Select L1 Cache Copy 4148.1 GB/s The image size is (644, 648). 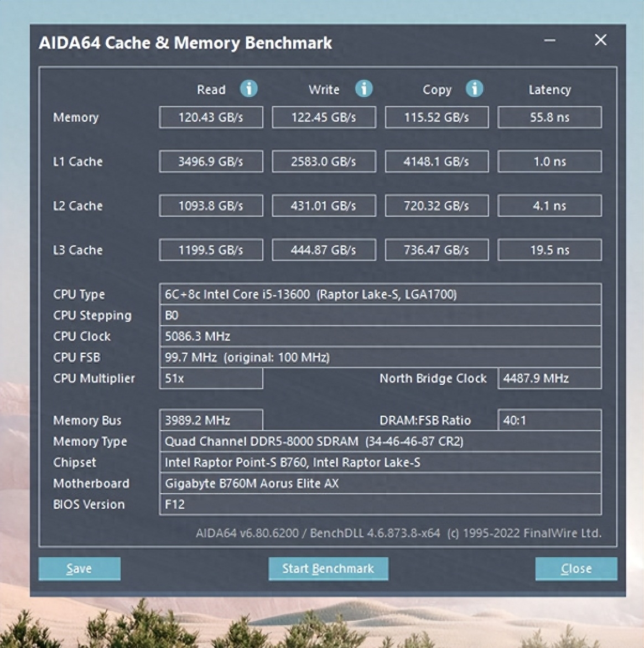[x=437, y=161]
